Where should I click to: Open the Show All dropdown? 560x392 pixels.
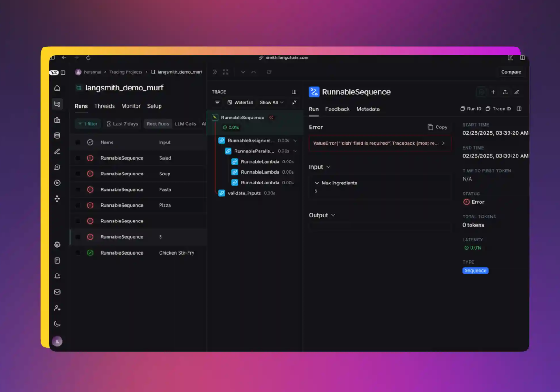pyautogui.click(x=272, y=103)
